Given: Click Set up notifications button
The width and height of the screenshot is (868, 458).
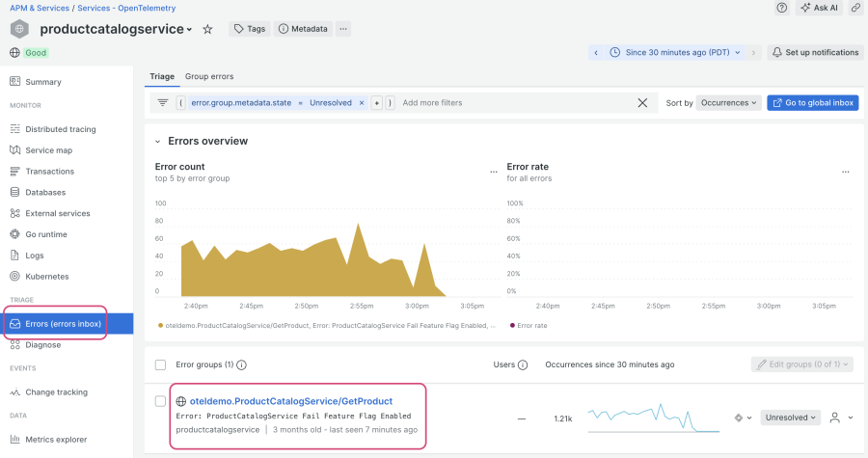Looking at the screenshot, I should [815, 52].
